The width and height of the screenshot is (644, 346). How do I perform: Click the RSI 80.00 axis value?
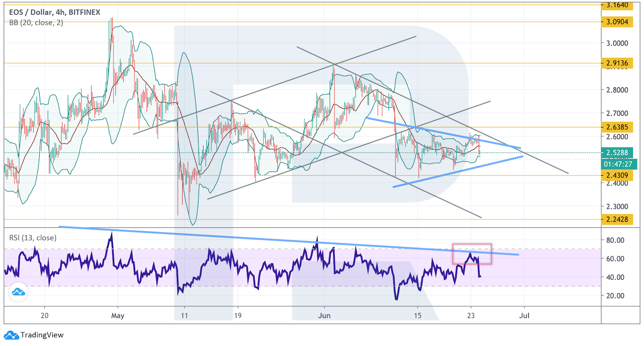[615, 240]
